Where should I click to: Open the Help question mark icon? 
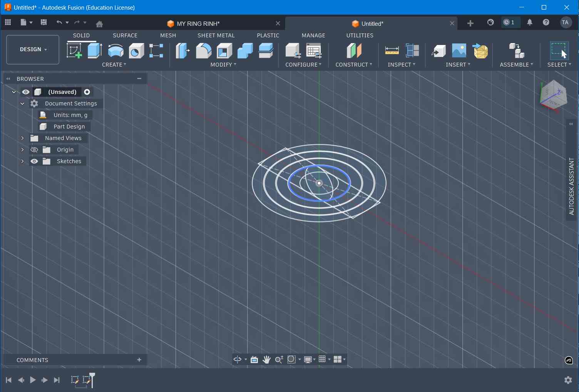[546, 22]
